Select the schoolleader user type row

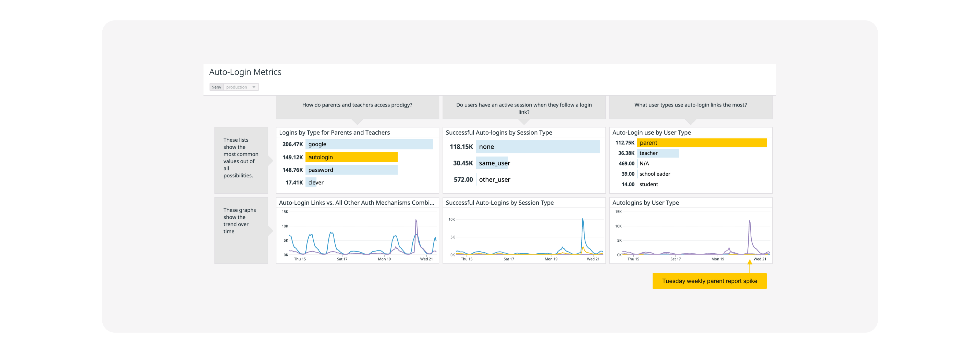(691, 174)
